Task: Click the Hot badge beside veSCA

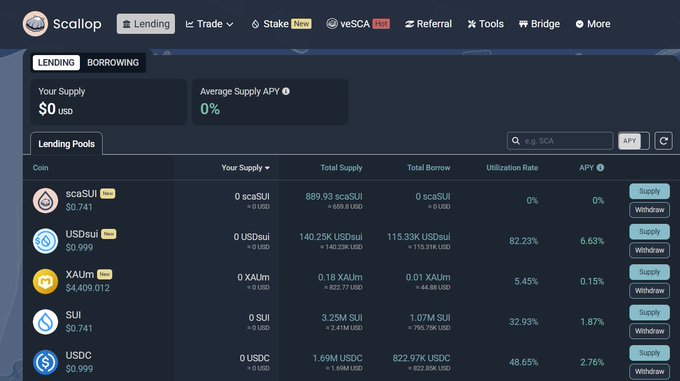Action: (381, 23)
